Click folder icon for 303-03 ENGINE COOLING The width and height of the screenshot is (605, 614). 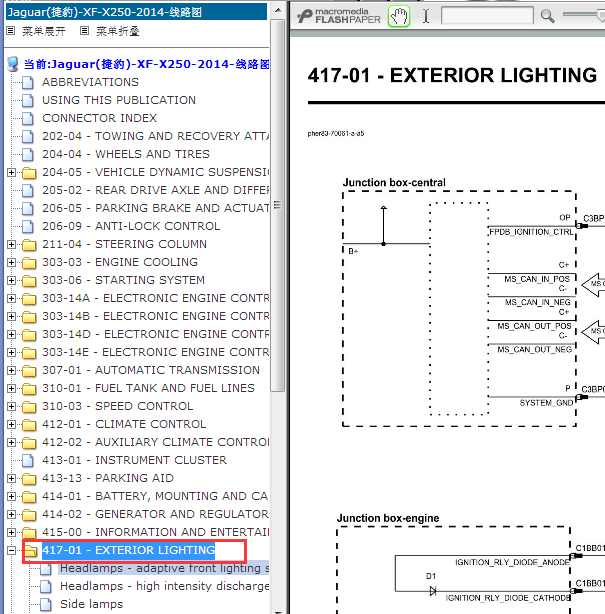click(x=29, y=263)
